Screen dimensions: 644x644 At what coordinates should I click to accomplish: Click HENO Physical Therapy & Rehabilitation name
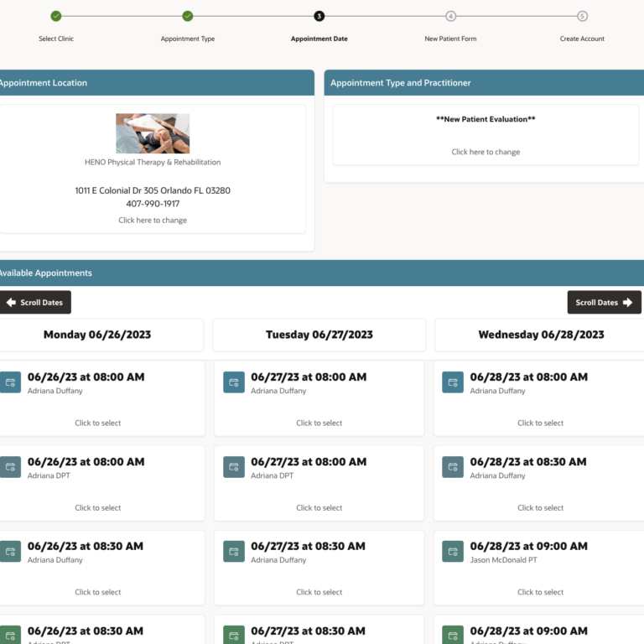point(153,162)
